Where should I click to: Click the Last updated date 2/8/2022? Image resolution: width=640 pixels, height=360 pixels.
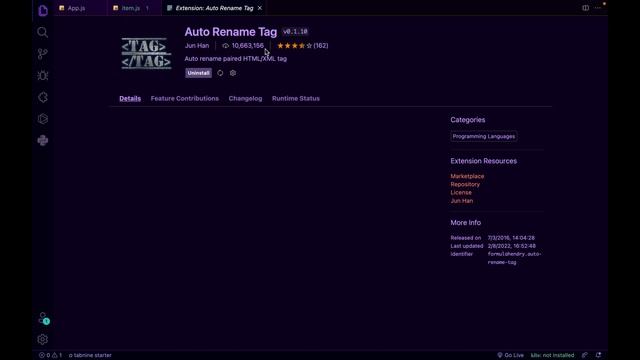[512, 246]
